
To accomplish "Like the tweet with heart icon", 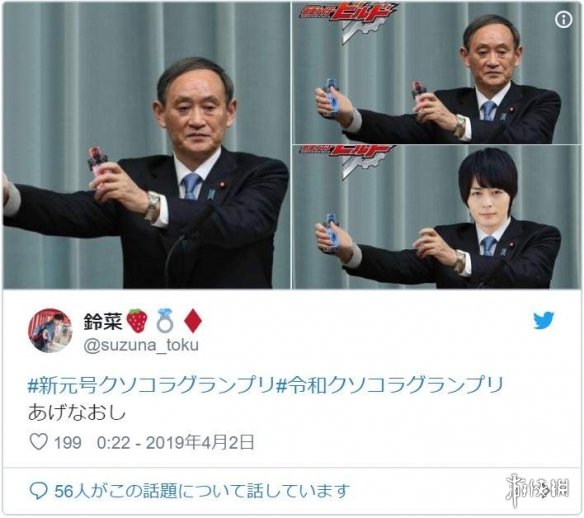I will coord(38,442).
